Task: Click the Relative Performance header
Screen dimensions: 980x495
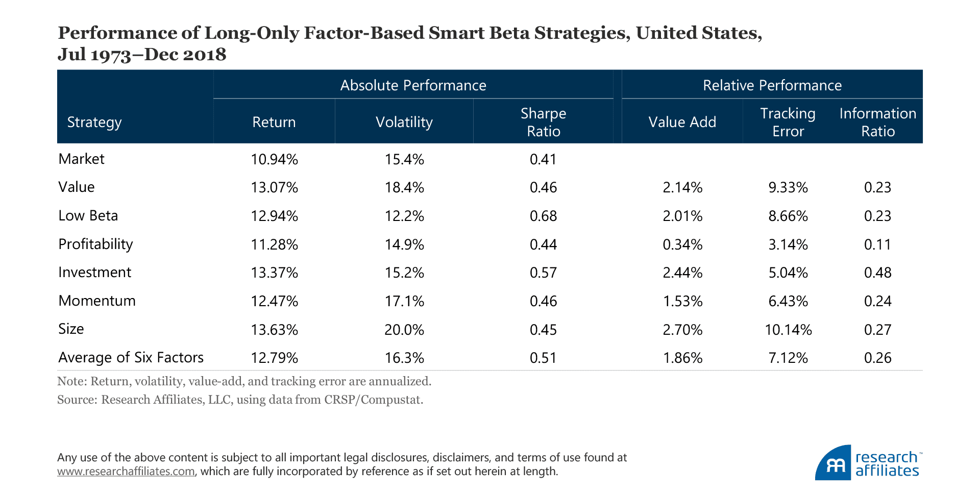Action: tap(772, 85)
